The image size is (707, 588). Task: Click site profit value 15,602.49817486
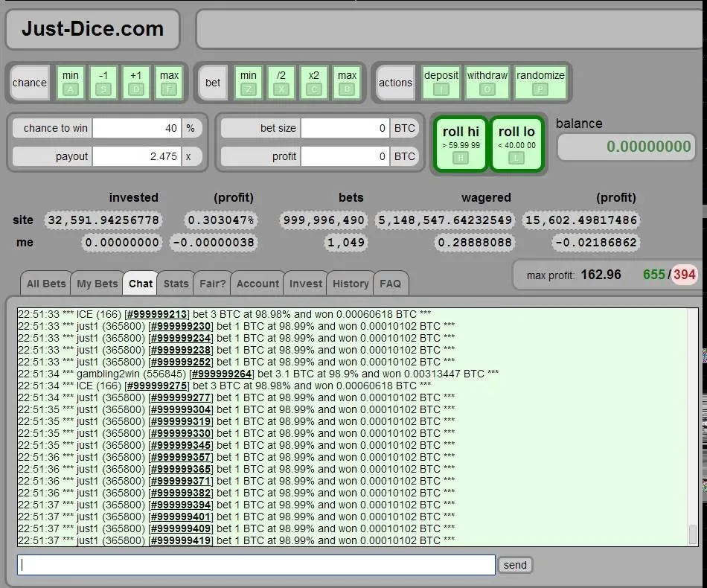click(580, 220)
